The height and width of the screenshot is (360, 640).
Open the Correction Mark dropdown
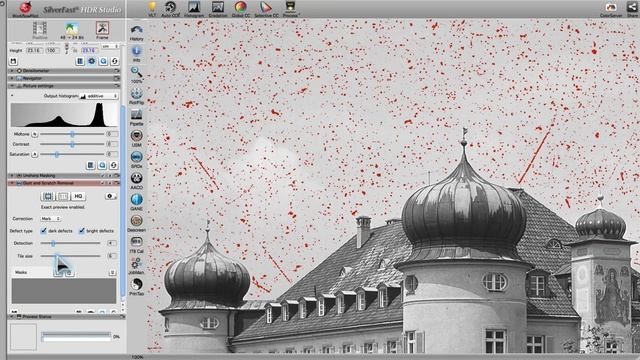[51, 219]
